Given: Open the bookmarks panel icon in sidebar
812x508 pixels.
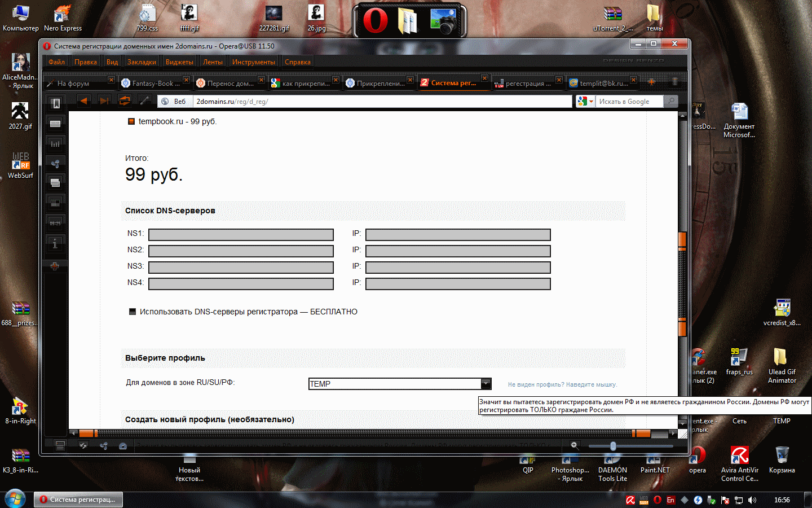Looking at the screenshot, I should coord(55,103).
